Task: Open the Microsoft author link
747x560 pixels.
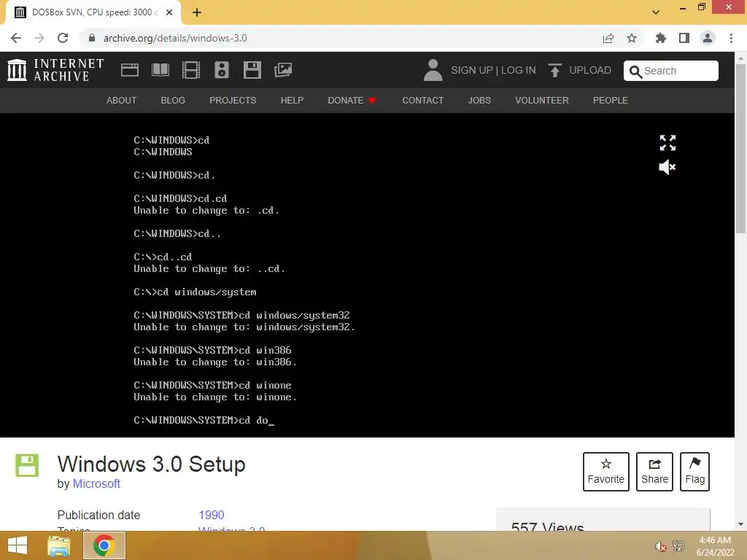Action: (x=96, y=484)
